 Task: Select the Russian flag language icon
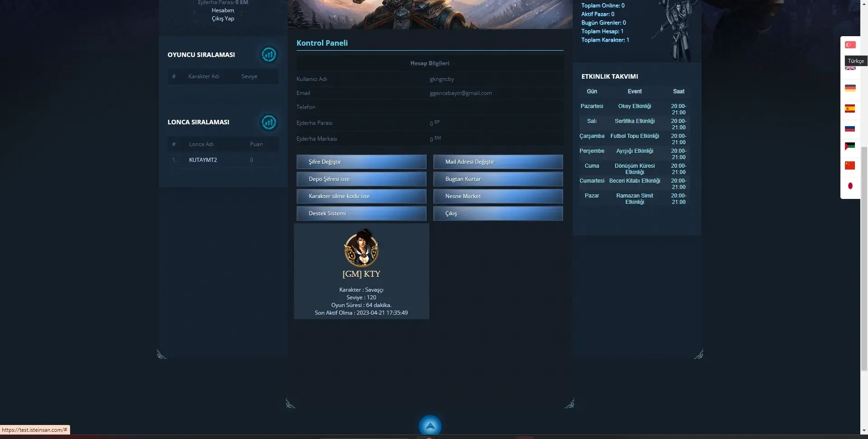(850, 128)
